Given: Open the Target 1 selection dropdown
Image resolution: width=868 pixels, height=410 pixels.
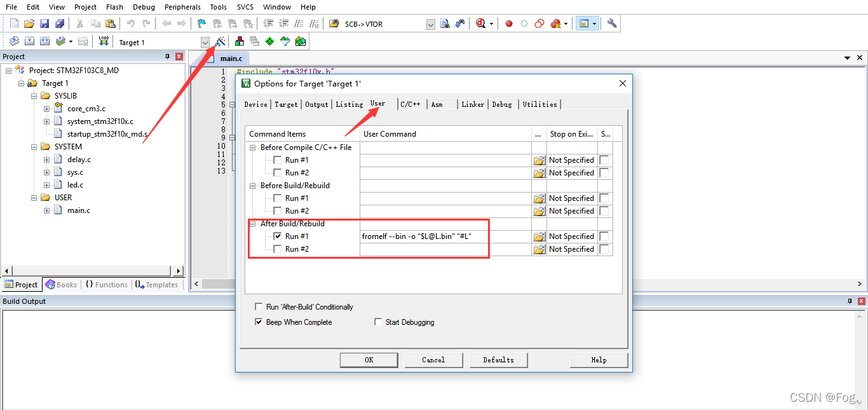Looking at the screenshot, I should pyautogui.click(x=205, y=42).
